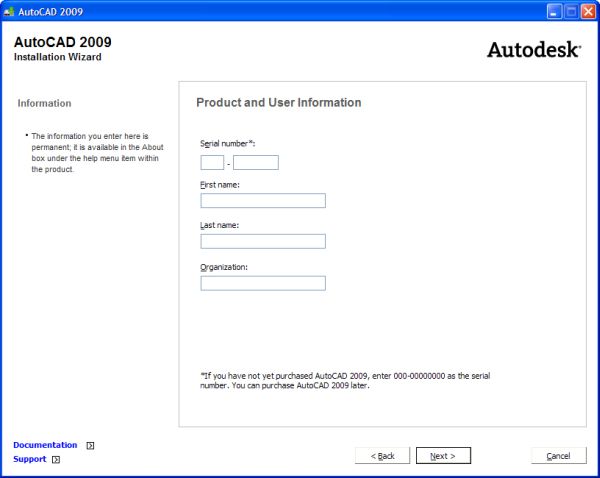Click the 'Installation Wizard' subtitle
Viewport: 600px width, 478px height.
(58, 57)
